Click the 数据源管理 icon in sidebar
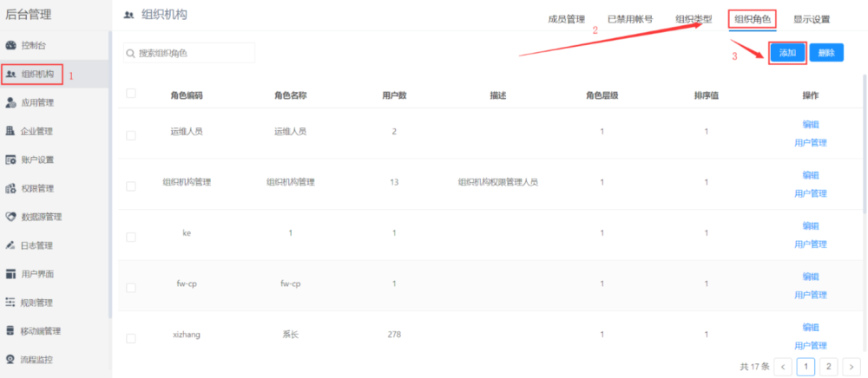The width and height of the screenshot is (868, 378). click(11, 217)
